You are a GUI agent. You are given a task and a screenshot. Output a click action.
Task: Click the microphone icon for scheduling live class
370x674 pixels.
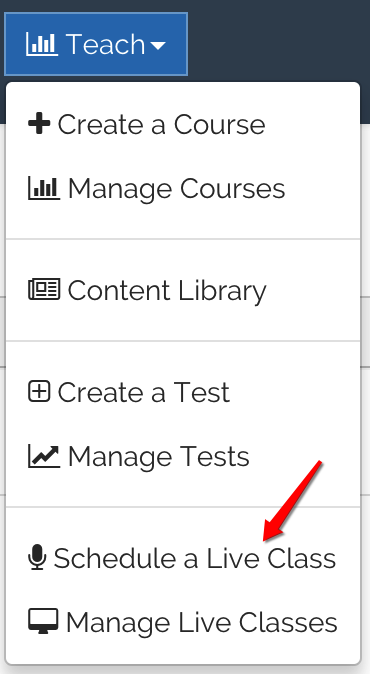pos(37,557)
